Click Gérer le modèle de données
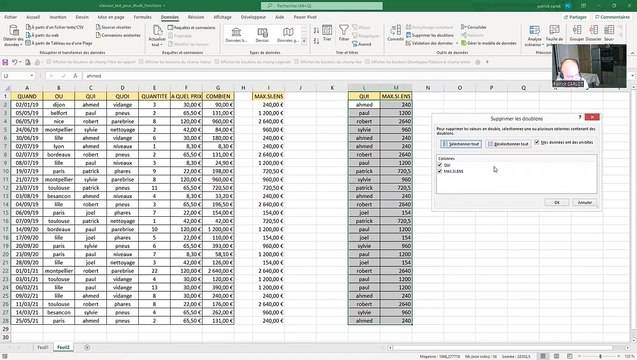This screenshot has height=360, width=637. (489, 43)
